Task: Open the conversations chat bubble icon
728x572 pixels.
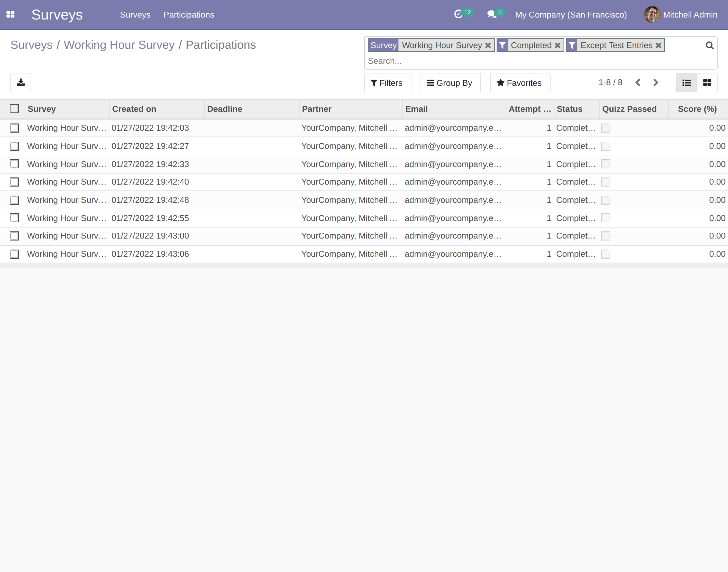Action: click(x=492, y=14)
